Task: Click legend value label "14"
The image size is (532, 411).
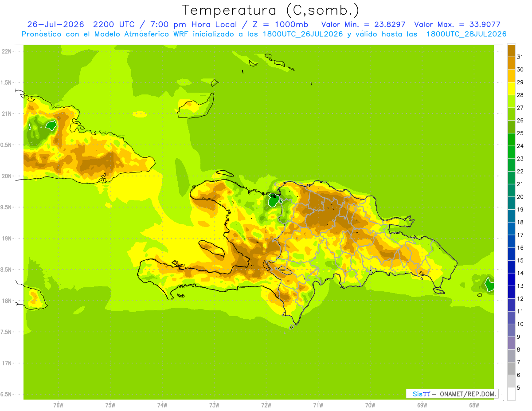Action: (520, 273)
